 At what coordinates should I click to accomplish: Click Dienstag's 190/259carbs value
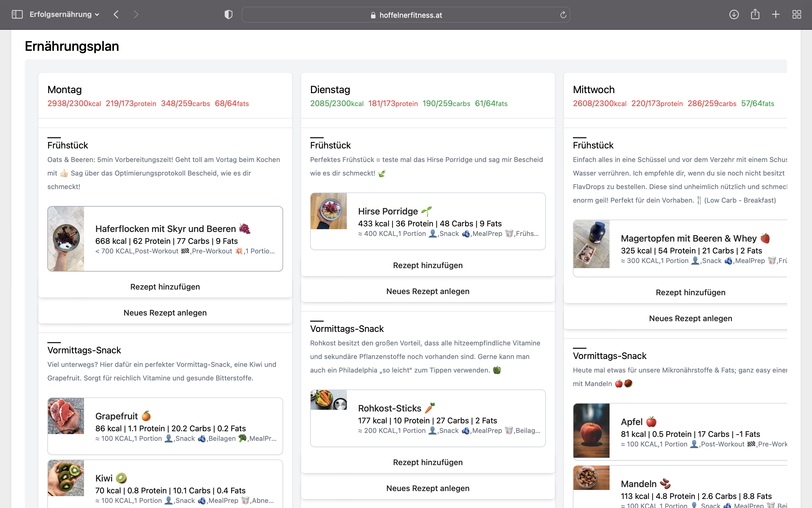[446, 104]
